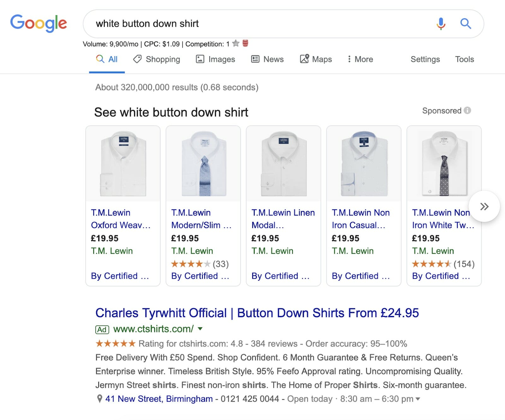Open the 41 New Street, Birmingham link

point(159,399)
